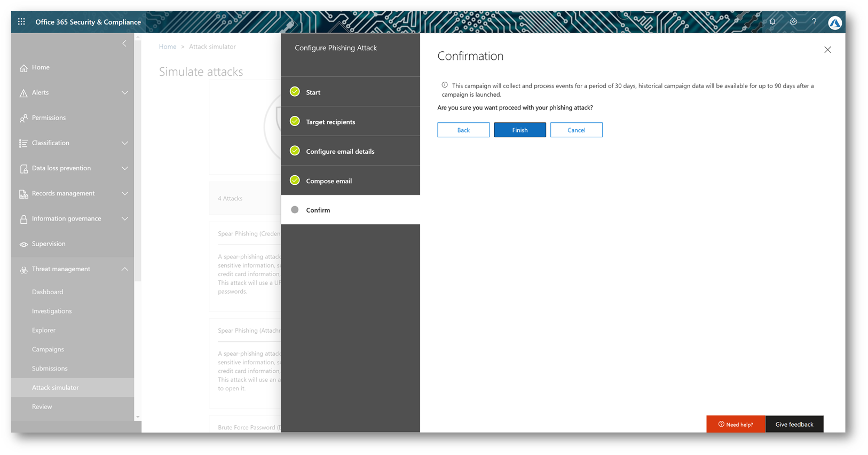Image resolution: width=868 pixels, height=455 pixels.
Task: Click the help question mark icon
Action: (x=814, y=22)
